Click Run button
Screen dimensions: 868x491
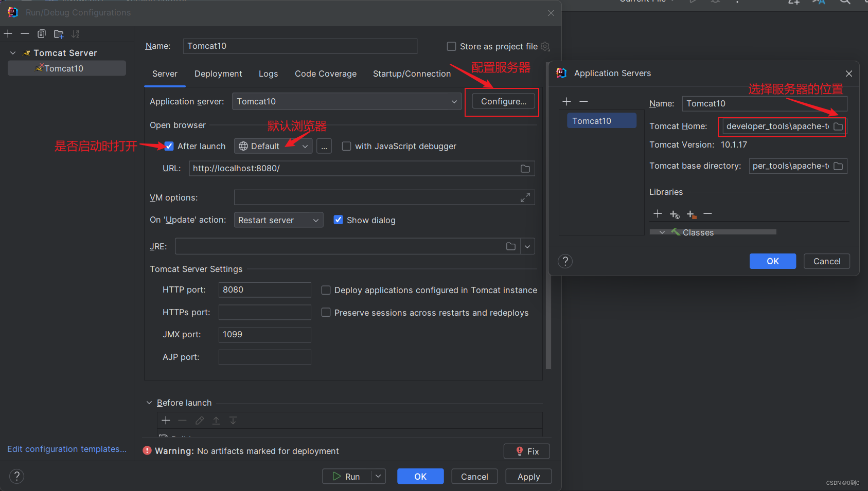[347, 476]
